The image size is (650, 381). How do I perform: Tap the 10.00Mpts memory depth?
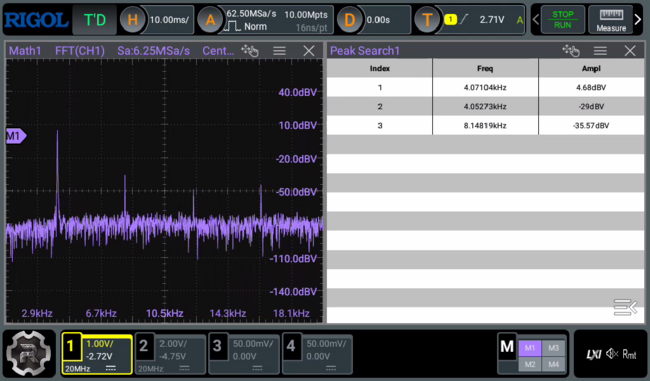(306, 15)
